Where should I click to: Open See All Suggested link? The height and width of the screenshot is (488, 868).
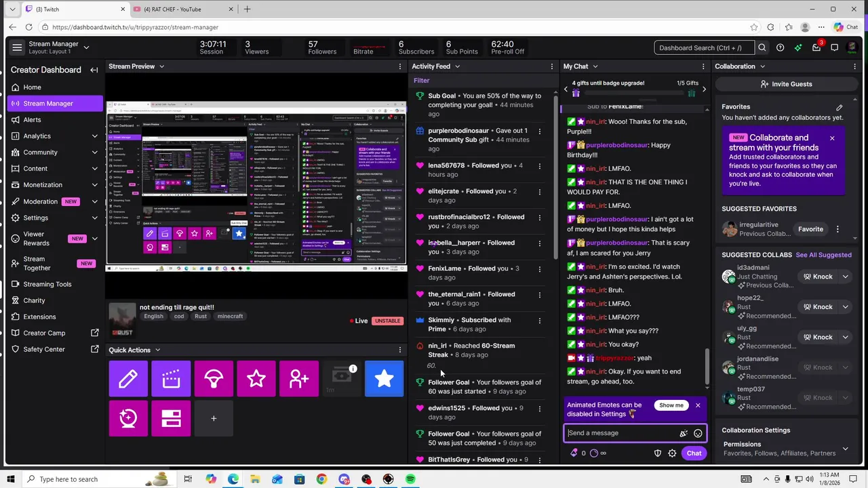823,255
